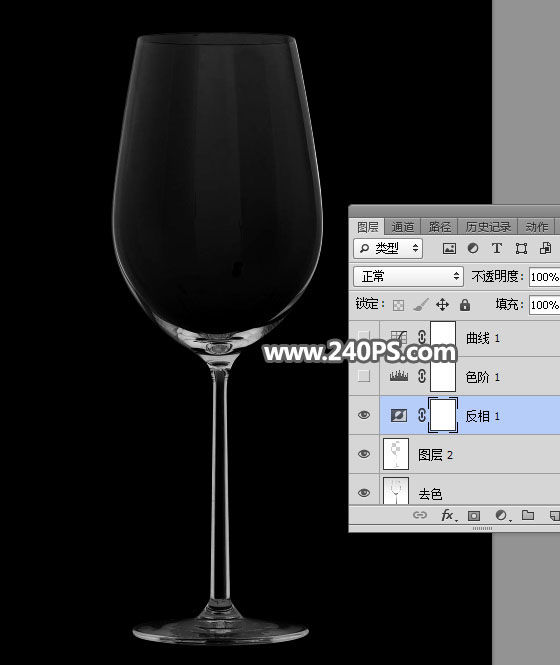Select the 色阶 1 layer mask thumbnail
This screenshot has height=665, width=560.
(443, 376)
